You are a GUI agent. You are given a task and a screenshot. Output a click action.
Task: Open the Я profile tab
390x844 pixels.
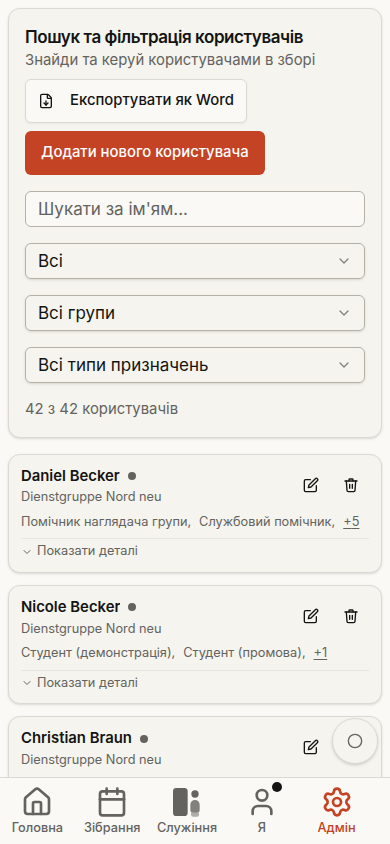tap(262, 811)
